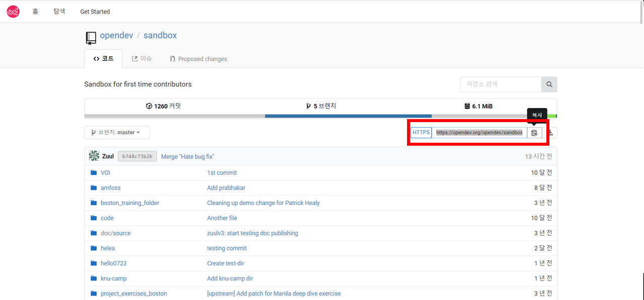Click the 저장소 검색 input field

point(501,84)
